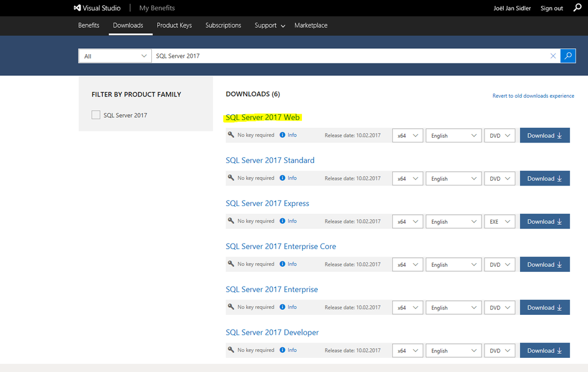Download SQL Server 2017 Standard

coord(544,178)
